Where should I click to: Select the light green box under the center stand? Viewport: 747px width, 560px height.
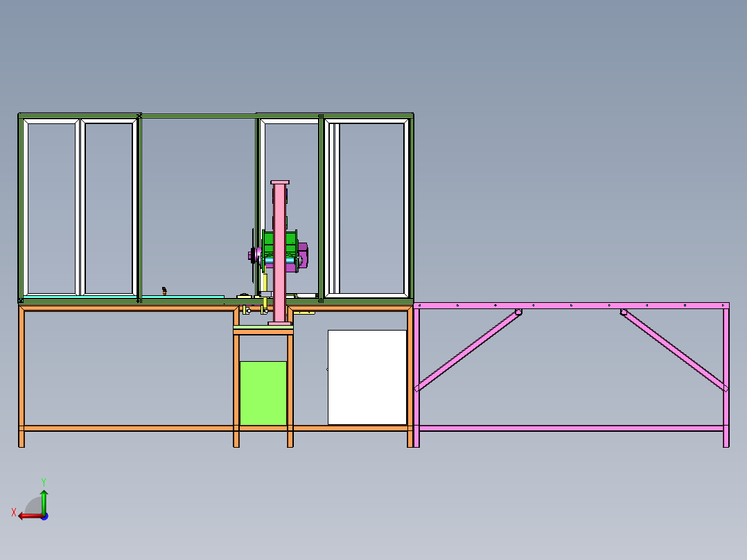coord(263,393)
